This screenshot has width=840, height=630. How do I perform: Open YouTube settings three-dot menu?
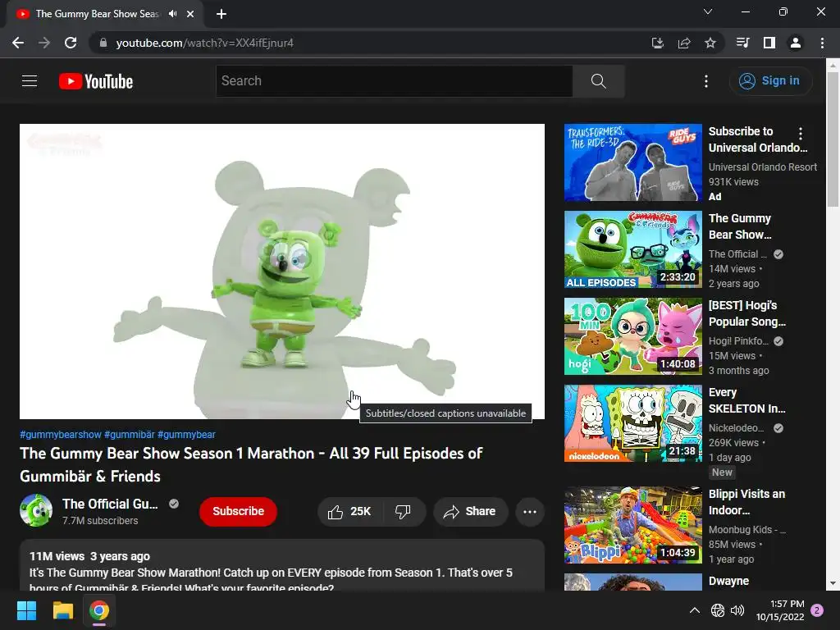[x=706, y=81]
